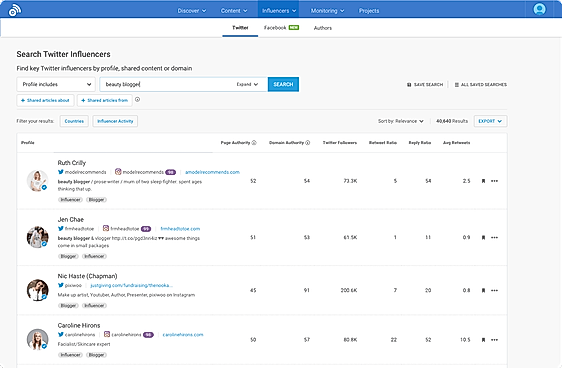This screenshot has width=562, height=368.
Task: Open more options for Nic Haste (Chapman)
Action: coord(494,290)
